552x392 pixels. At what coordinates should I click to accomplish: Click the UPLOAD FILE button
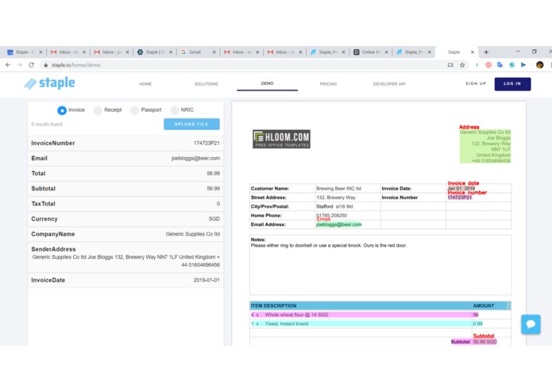click(x=191, y=124)
